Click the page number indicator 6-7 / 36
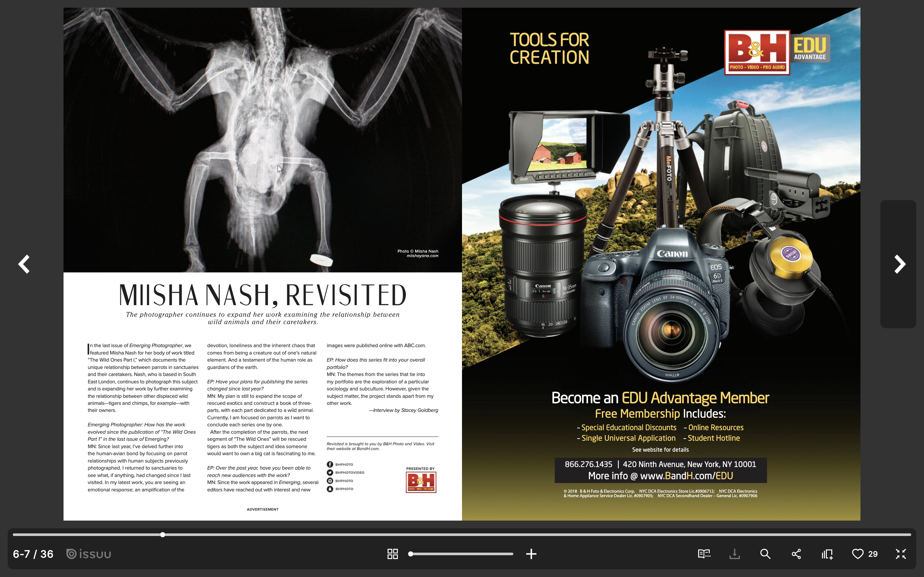924x577 pixels. 33,554
